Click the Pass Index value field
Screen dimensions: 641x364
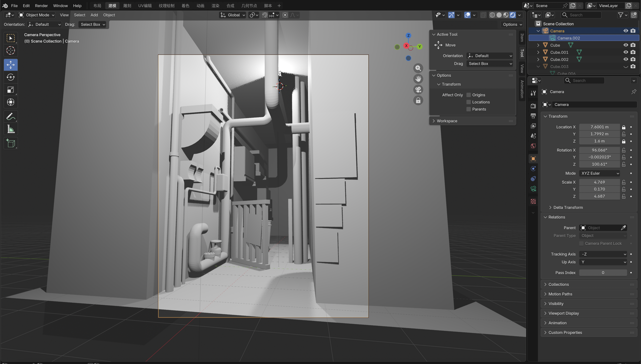(603, 273)
